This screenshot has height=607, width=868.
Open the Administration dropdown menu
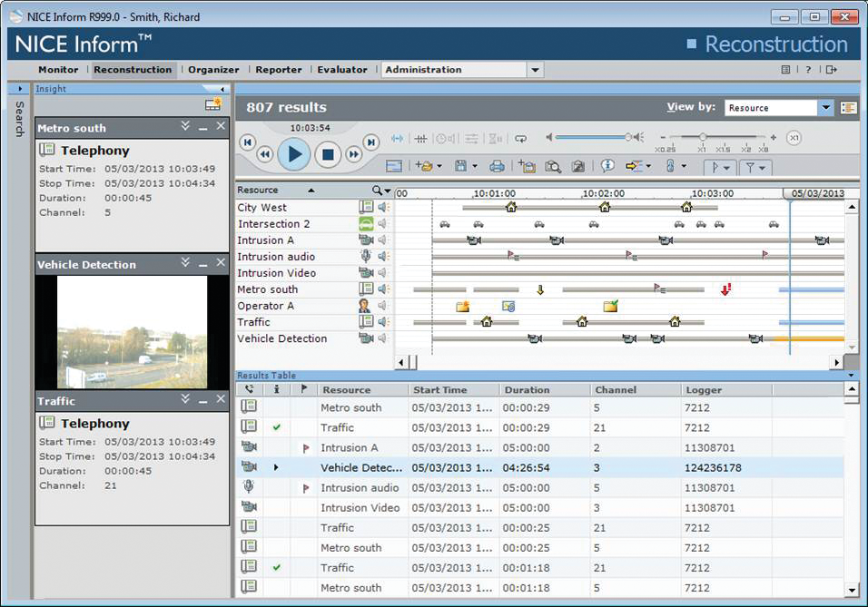[536, 69]
